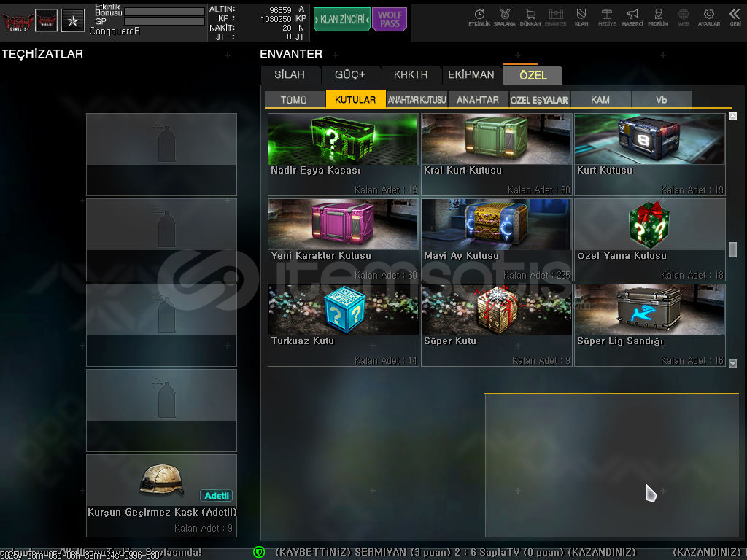747x560 pixels.
Task: Click the TEÇHİZATLAR heading
Action: click(42, 54)
